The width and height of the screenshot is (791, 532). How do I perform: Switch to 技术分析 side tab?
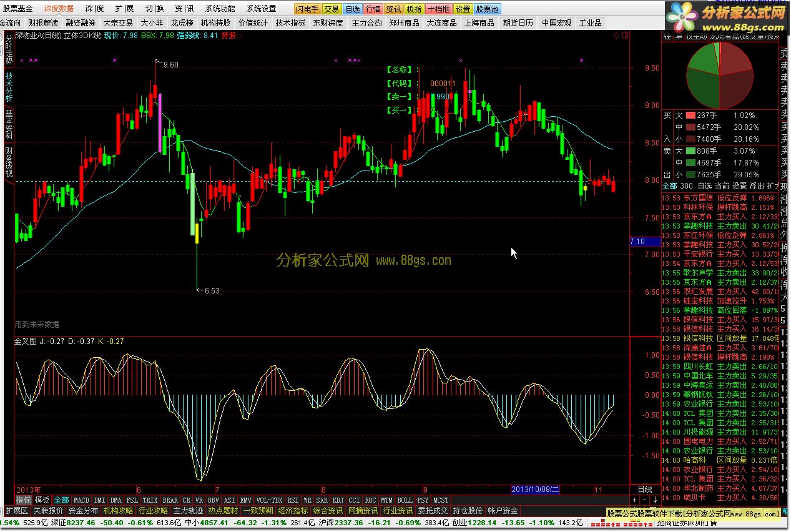pos(9,86)
